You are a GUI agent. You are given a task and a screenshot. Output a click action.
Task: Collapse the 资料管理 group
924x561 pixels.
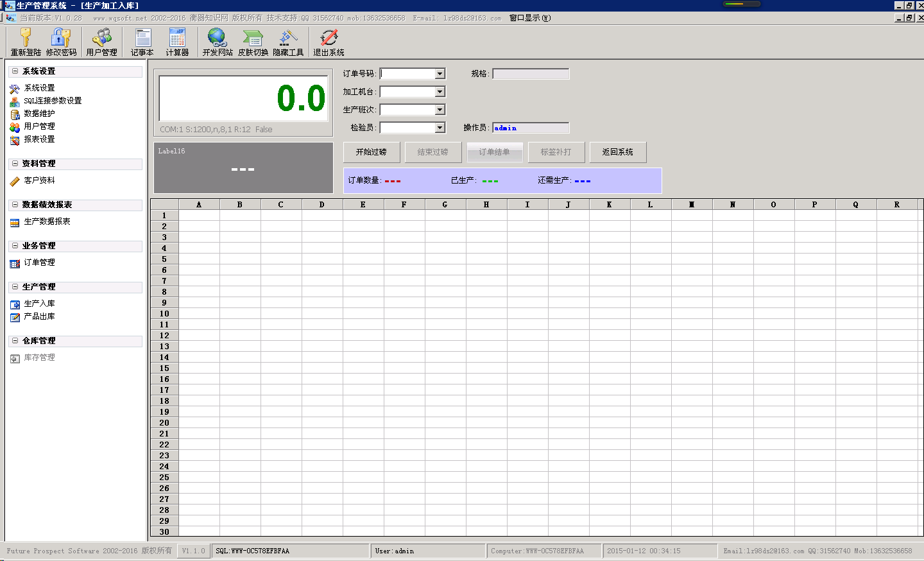click(15, 164)
